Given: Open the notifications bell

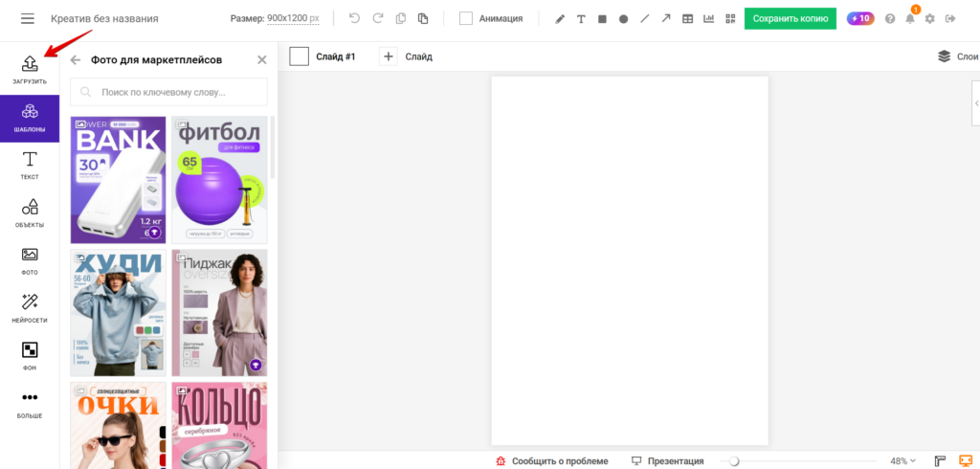Looking at the screenshot, I should point(910,19).
